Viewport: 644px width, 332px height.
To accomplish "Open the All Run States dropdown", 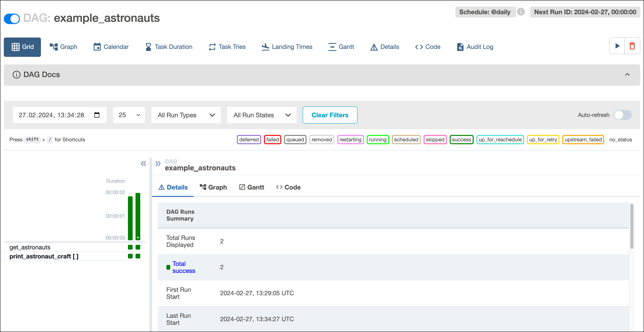I will tap(262, 115).
